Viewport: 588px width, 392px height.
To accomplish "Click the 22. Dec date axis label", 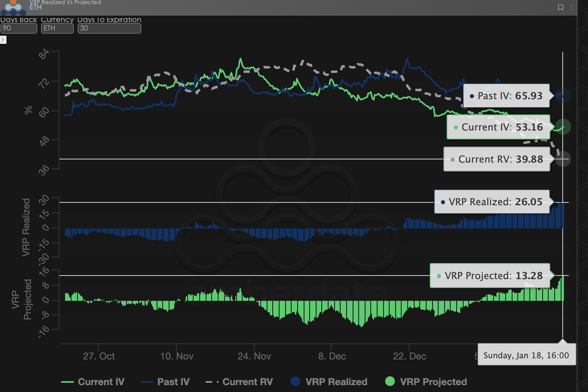I will (x=409, y=356).
